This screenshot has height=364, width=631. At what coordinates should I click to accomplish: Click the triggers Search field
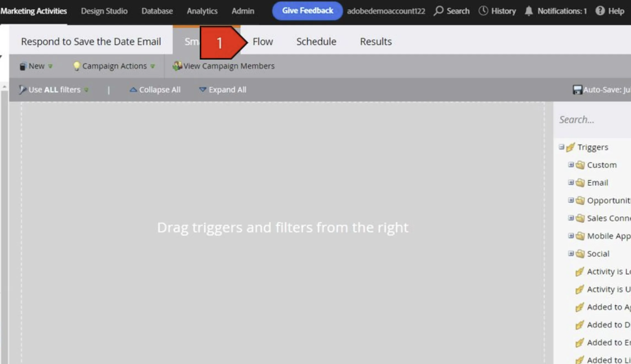[592, 119]
